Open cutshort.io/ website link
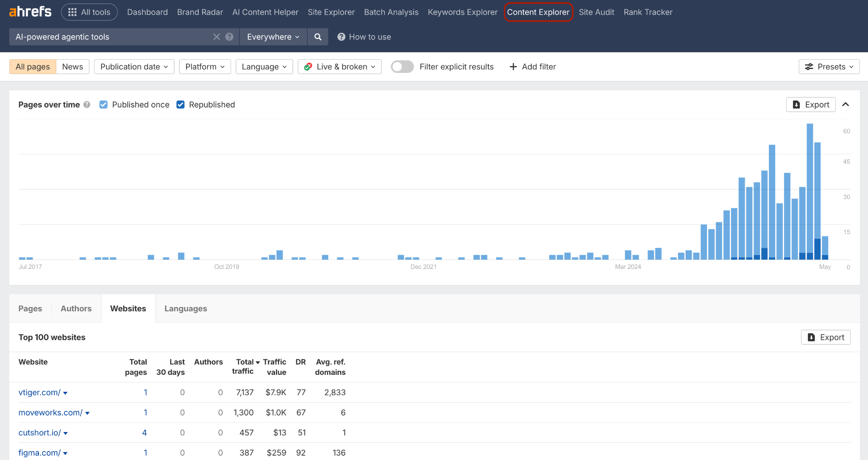This screenshot has width=868, height=460. pos(40,432)
